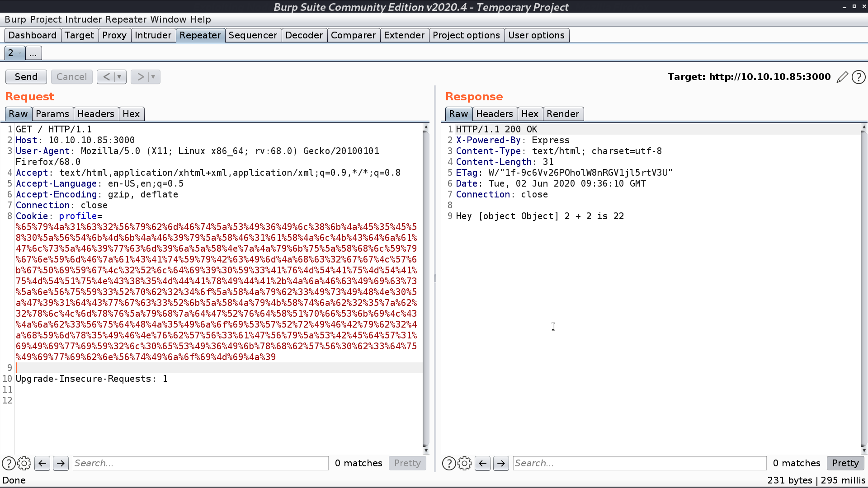Viewport: 868px width, 488px height.
Task: Click the Cancel button
Action: pos(71,77)
